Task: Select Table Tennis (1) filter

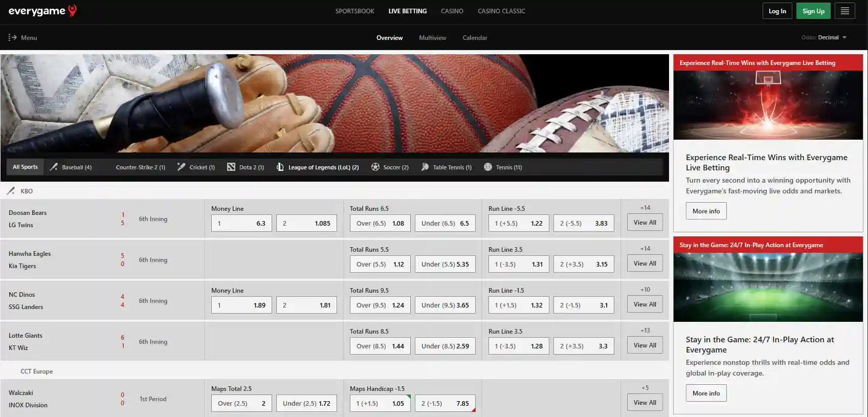Action: [x=446, y=167]
